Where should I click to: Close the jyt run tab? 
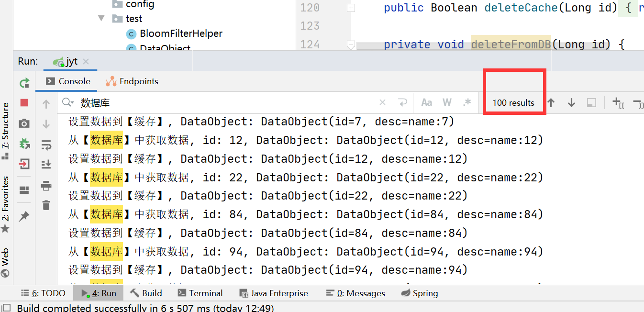(x=86, y=62)
